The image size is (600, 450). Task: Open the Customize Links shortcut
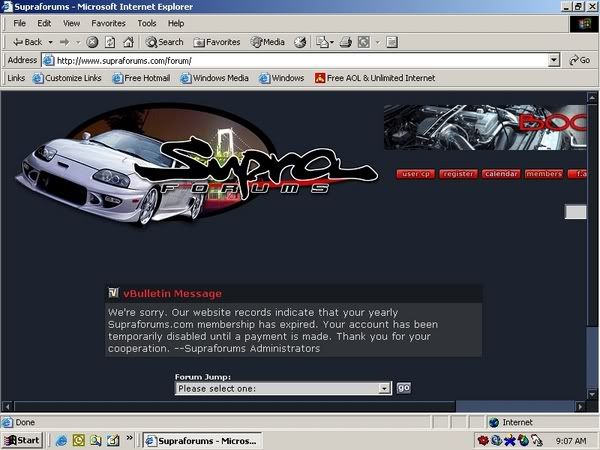pyautogui.click(x=67, y=78)
